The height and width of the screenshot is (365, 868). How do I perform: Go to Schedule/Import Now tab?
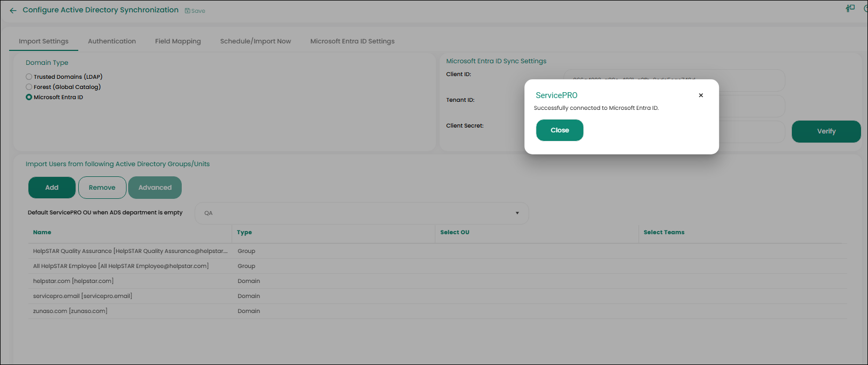click(x=255, y=41)
